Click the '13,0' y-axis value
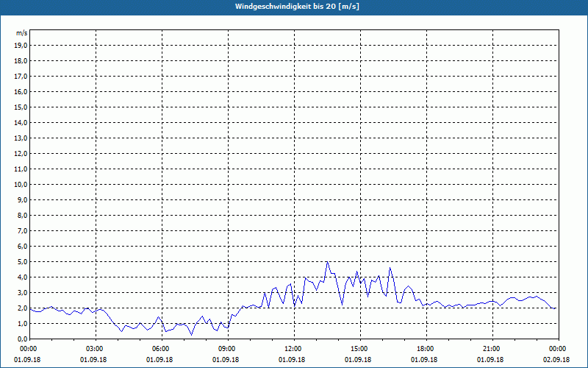Viewport: 588px width, 368px height. coord(21,138)
